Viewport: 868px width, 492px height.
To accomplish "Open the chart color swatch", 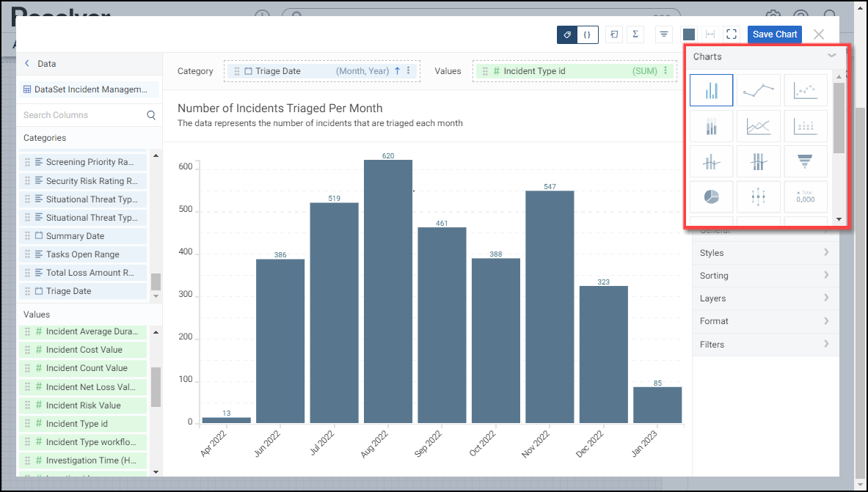I will tap(688, 34).
